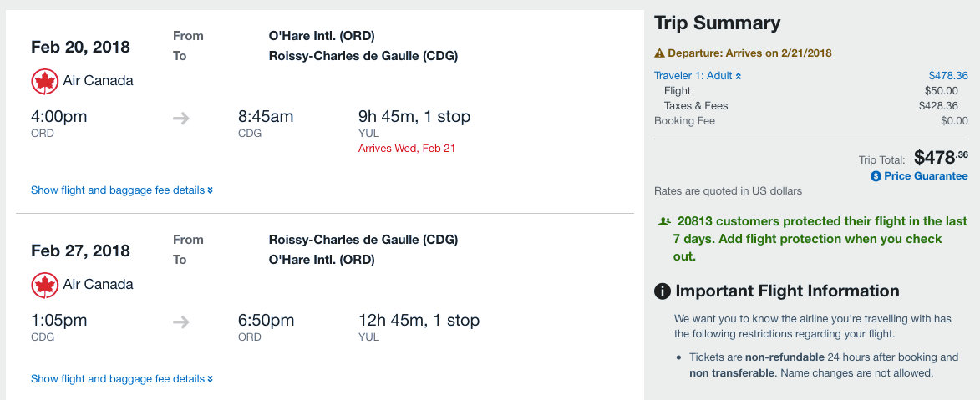Click "12h 45m, 1 stop" duration text
The image size is (980, 400).
pyautogui.click(x=419, y=321)
